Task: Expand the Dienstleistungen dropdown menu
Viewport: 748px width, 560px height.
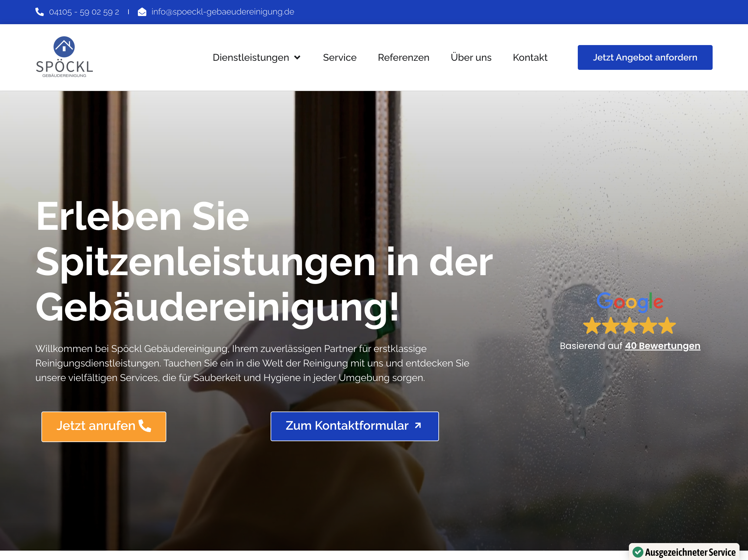Action: point(251,57)
